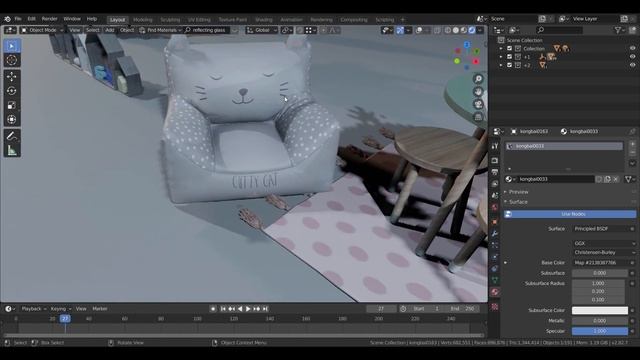Select the Annotate tool

(x=12, y=136)
